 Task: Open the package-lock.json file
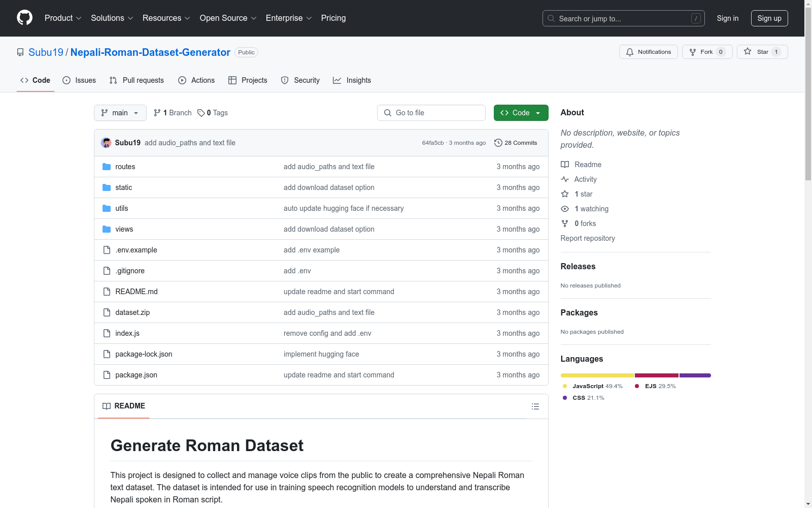pyautogui.click(x=144, y=354)
